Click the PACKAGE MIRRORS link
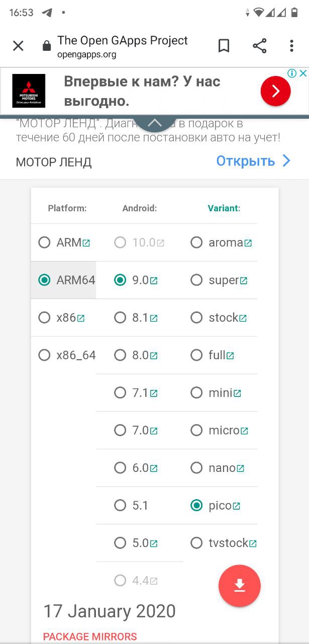309x644 pixels. 90,636
